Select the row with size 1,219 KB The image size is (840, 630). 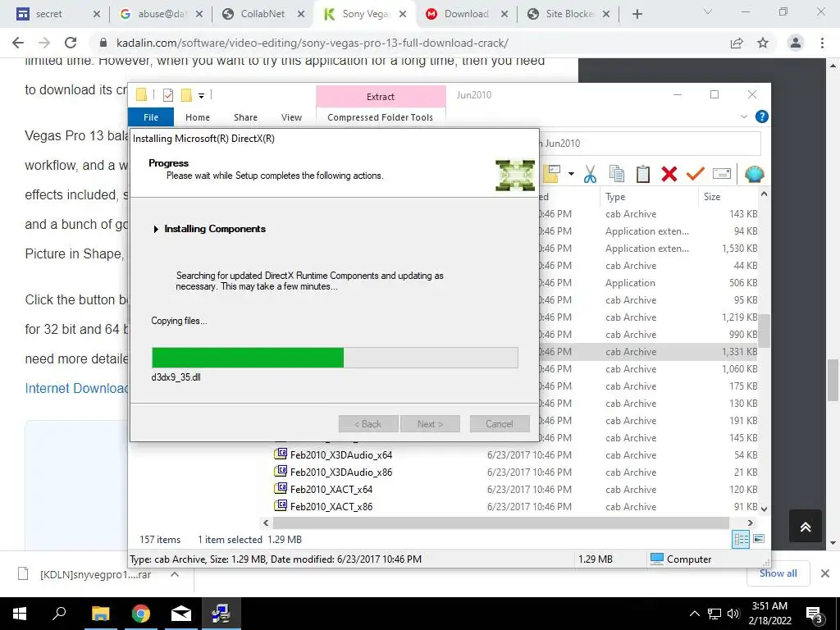click(x=648, y=317)
